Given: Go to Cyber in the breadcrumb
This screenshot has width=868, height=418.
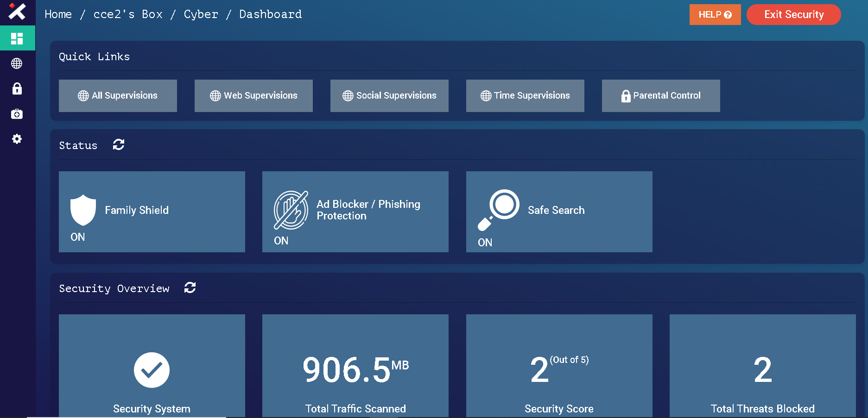Looking at the screenshot, I should pyautogui.click(x=201, y=14).
